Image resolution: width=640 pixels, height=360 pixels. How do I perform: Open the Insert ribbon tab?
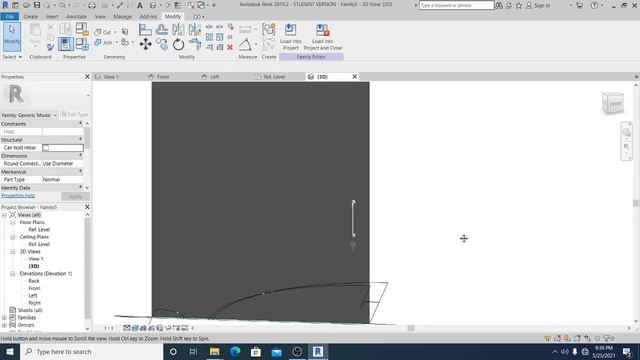pos(52,16)
